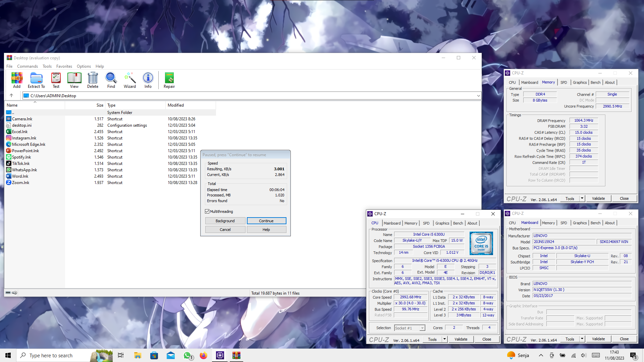Click the Add archive toolbar icon

pyautogui.click(x=17, y=80)
